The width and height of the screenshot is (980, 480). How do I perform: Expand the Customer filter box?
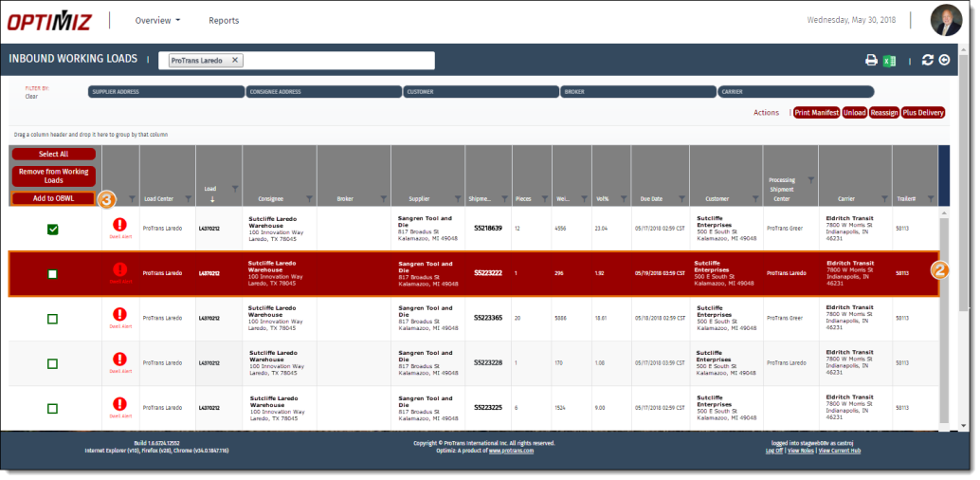point(480,92)
